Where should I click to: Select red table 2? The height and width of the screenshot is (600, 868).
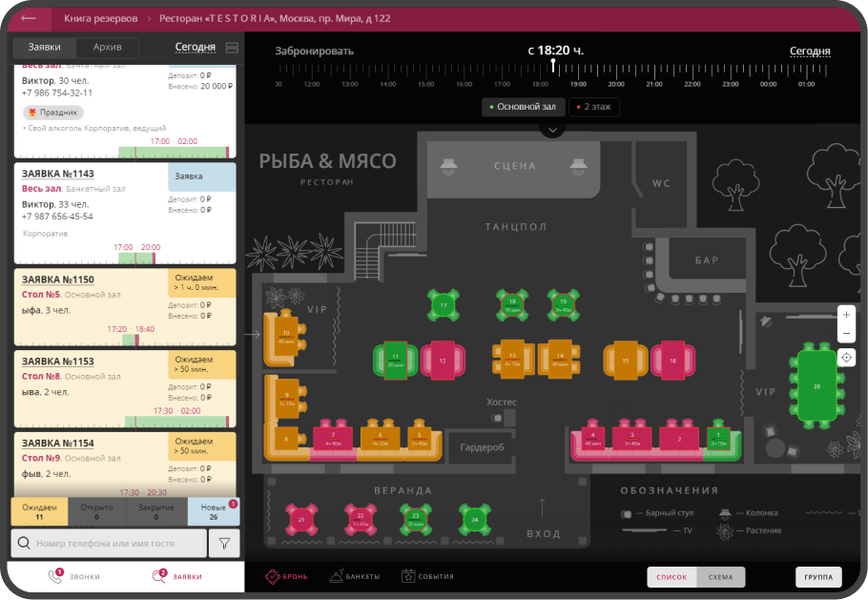[679, 439]
